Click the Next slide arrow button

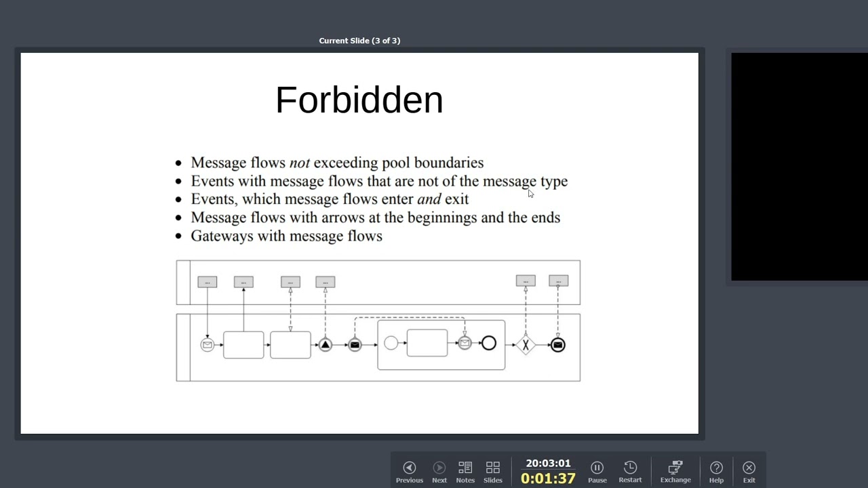(x=439, y=472)
